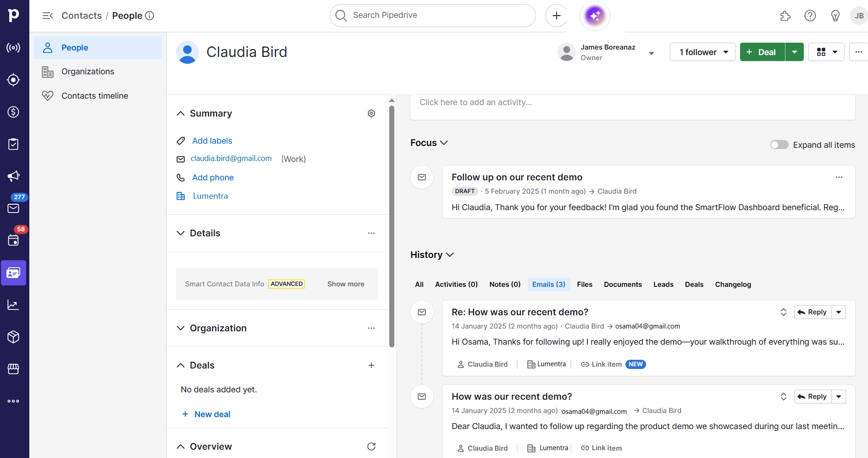Image resolution: width=868 pixels, height=458 pixels.
Task: Open Summary section settings gear icon
Action: 371,113
